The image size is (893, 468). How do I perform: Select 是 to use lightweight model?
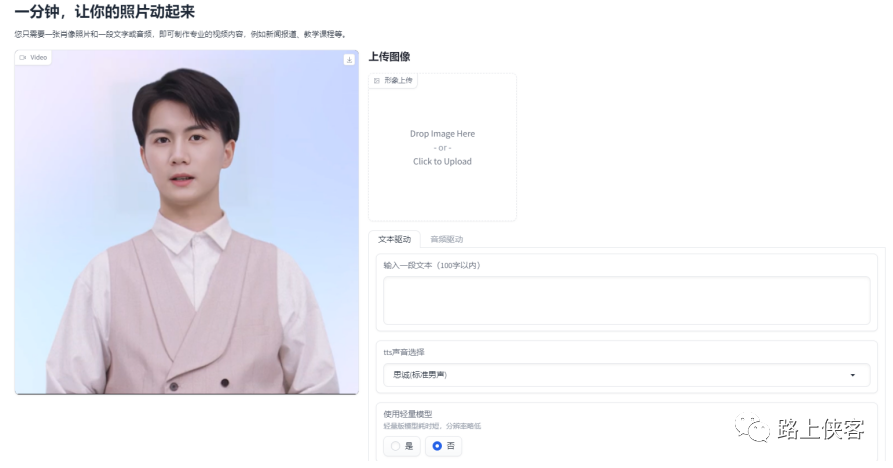pos(402,446)
